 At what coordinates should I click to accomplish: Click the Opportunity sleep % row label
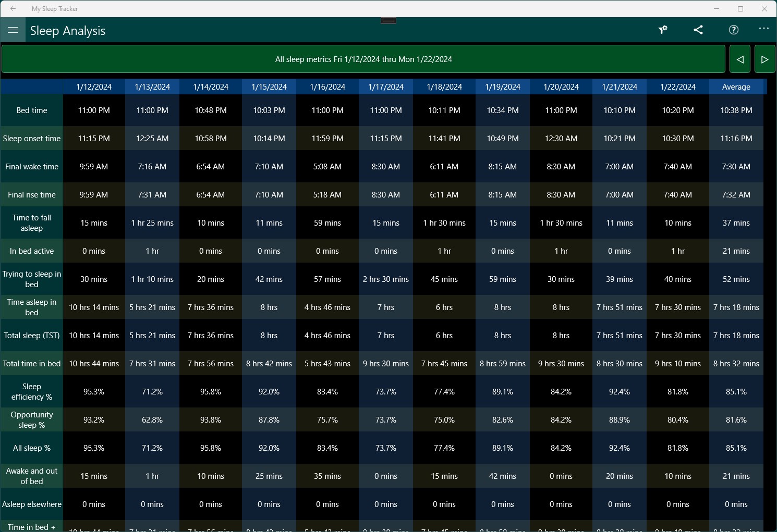click(x=32, y=420)
